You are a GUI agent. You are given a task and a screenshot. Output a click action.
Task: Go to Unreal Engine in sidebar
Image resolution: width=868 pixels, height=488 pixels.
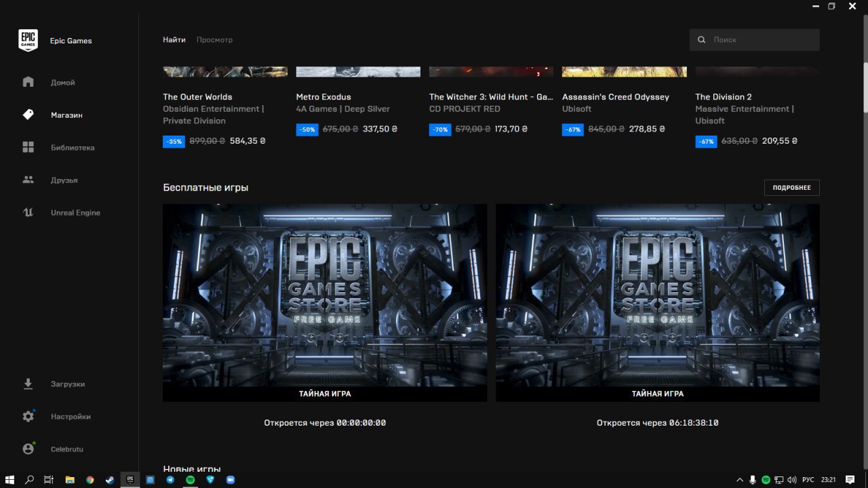75,213
